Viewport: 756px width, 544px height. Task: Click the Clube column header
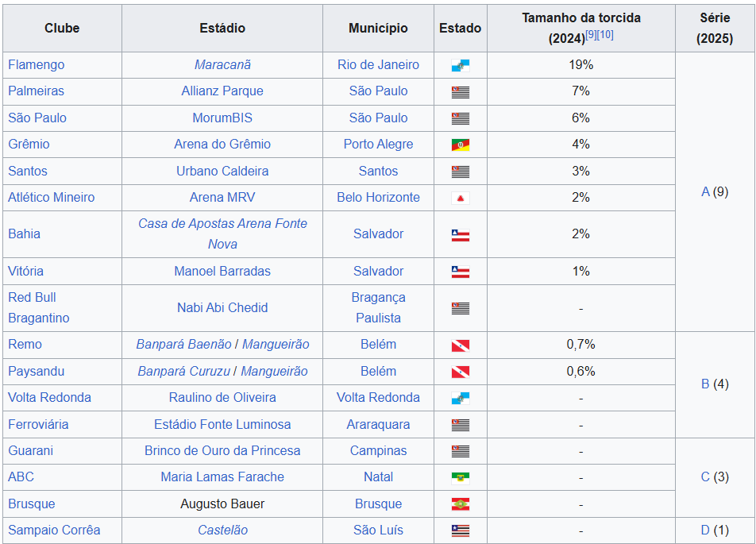pyautogui.click(x=62, y=29)
